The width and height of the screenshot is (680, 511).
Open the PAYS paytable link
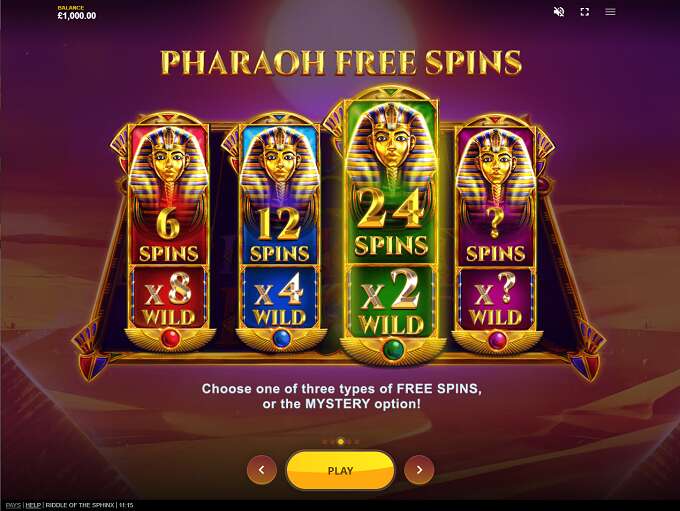pos(13,505)
